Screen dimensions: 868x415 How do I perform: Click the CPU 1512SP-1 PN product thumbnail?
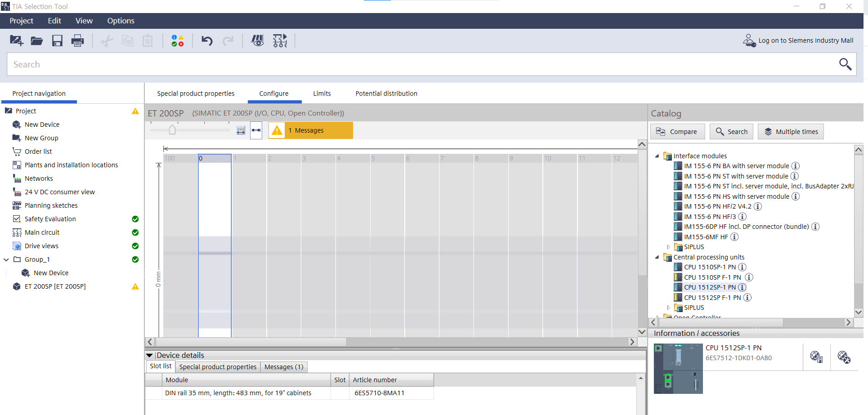[x=678, y=369]
